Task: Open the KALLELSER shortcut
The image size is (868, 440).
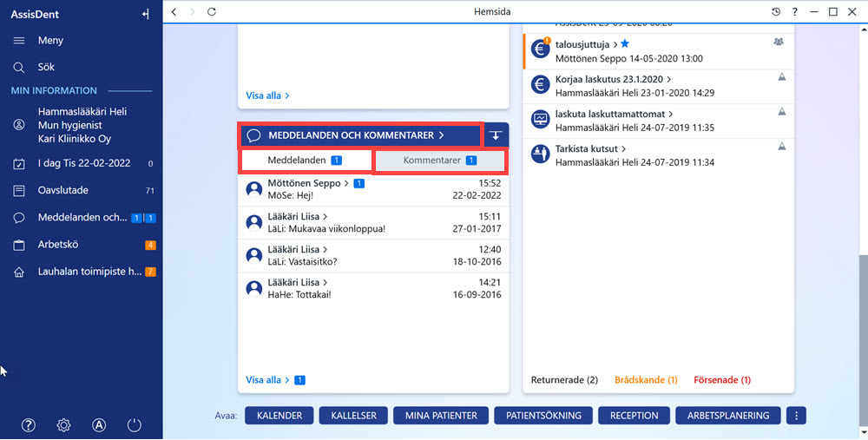Action: click(x=354, y=416)
